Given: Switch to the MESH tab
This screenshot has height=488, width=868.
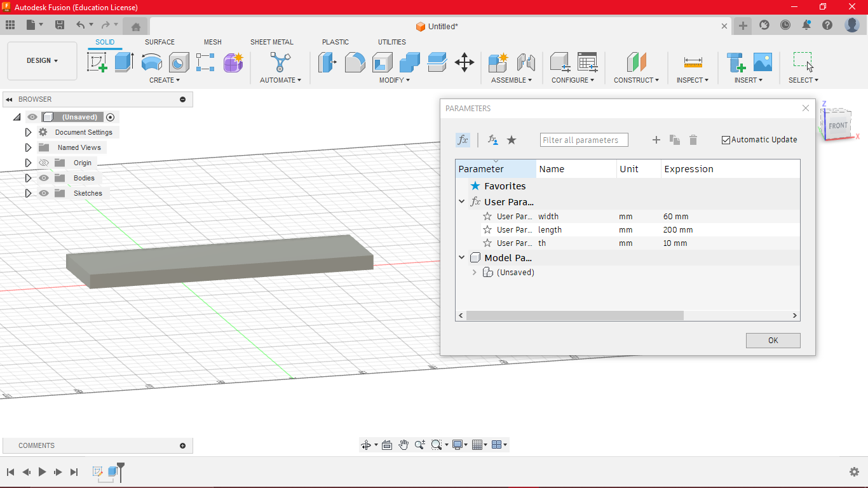Looking at the screenshot, I should click(213, 42).
